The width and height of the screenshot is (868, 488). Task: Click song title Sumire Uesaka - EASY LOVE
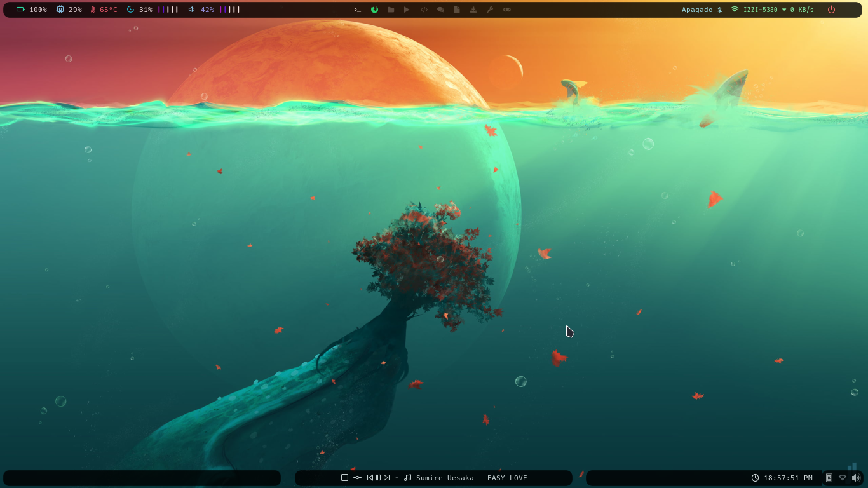471,478
